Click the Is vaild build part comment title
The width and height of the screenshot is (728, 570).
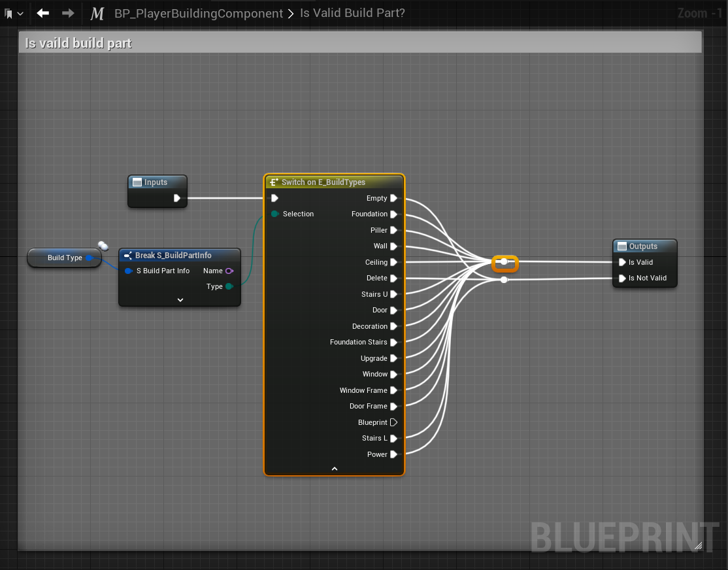coord(78,43)
